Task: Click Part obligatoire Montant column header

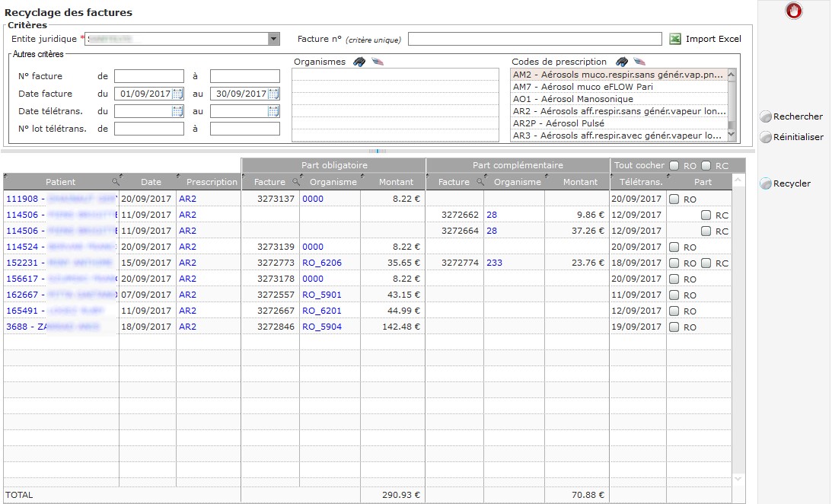Action: tap(394, 182)
